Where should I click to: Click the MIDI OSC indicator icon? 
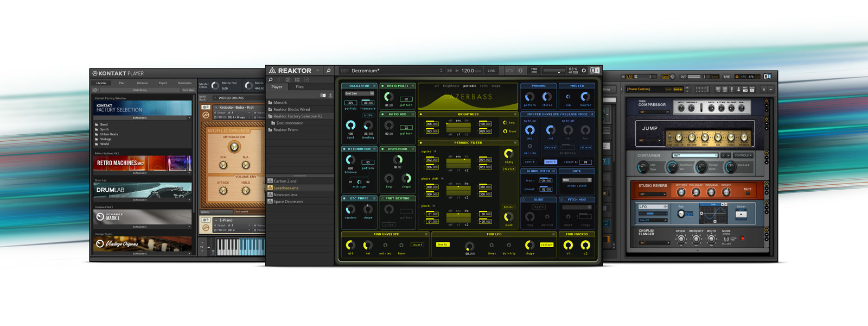(534, 71)
